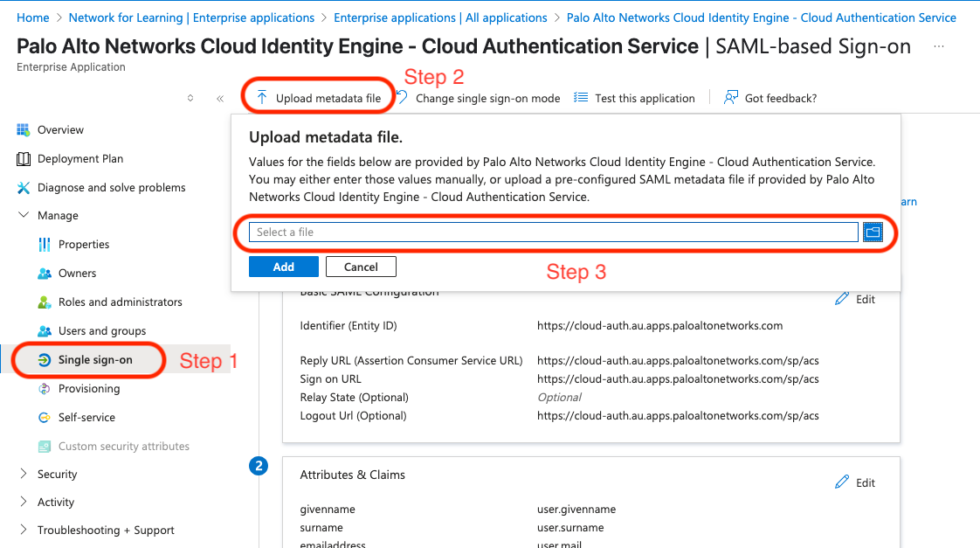Expand Troubleshooting + Support section
The height and width of the screenshot is (548, 980).
(x=24, y=531)
